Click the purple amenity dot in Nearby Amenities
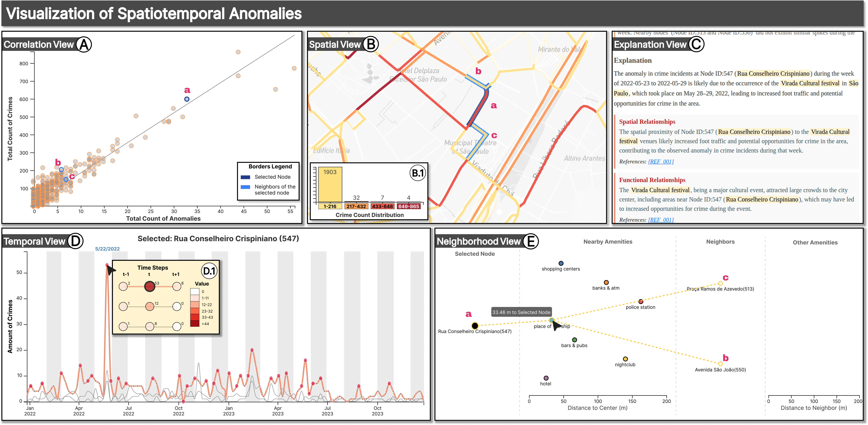868x425 pixels. pyautogui.click(x=546, y=378)
